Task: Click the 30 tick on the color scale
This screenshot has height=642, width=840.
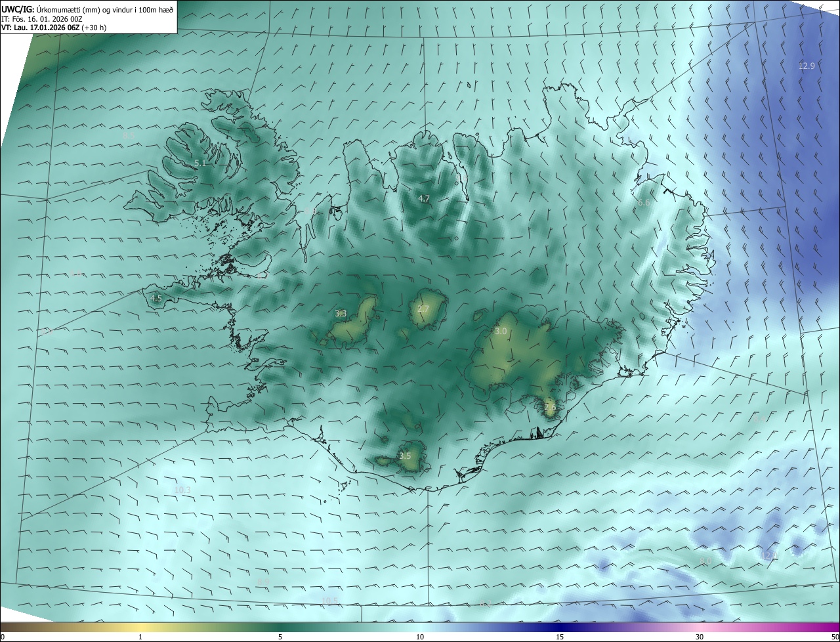Action: point(700,637)
